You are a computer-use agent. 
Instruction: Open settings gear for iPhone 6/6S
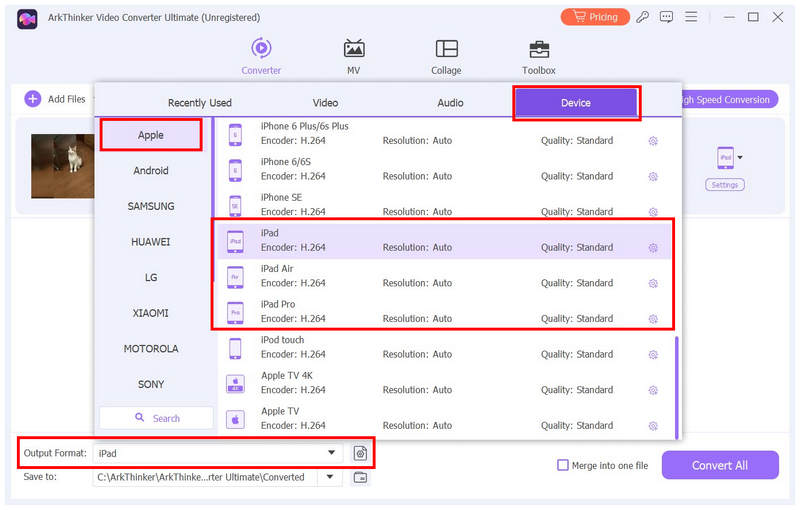coord(653,176)
